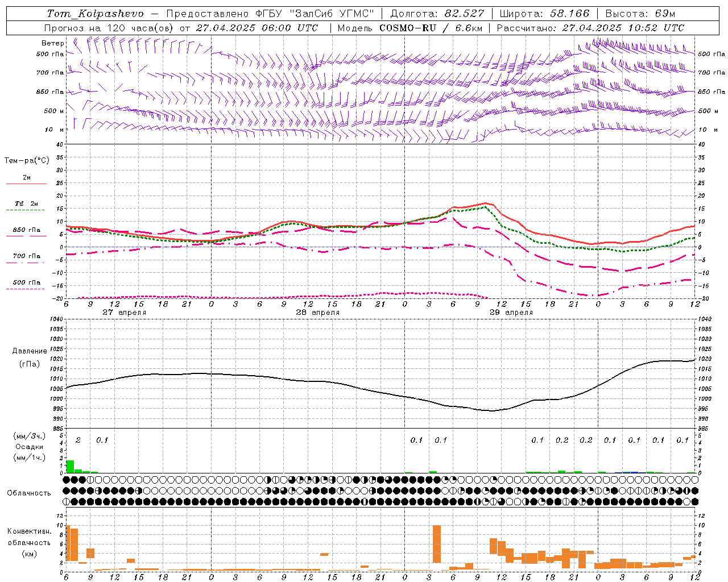Click the dotted 500 гПа legend line in temperature legend

tap(25, 289)
